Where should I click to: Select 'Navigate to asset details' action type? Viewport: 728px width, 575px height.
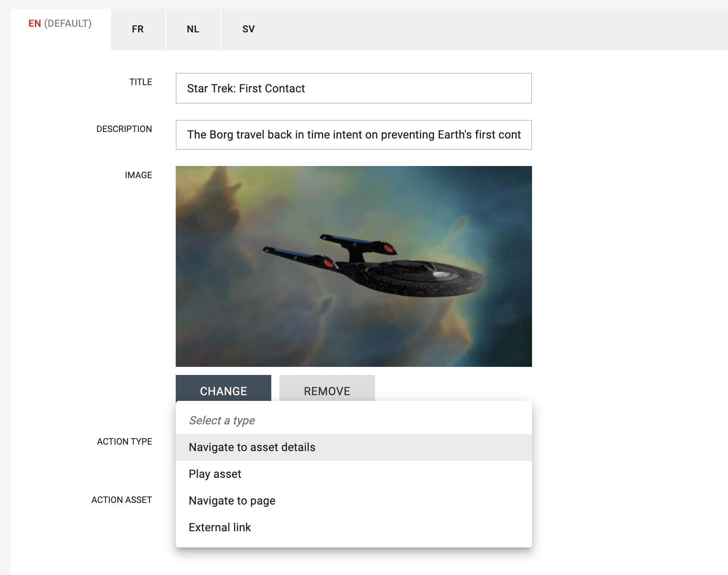click(x=353, y=447)
